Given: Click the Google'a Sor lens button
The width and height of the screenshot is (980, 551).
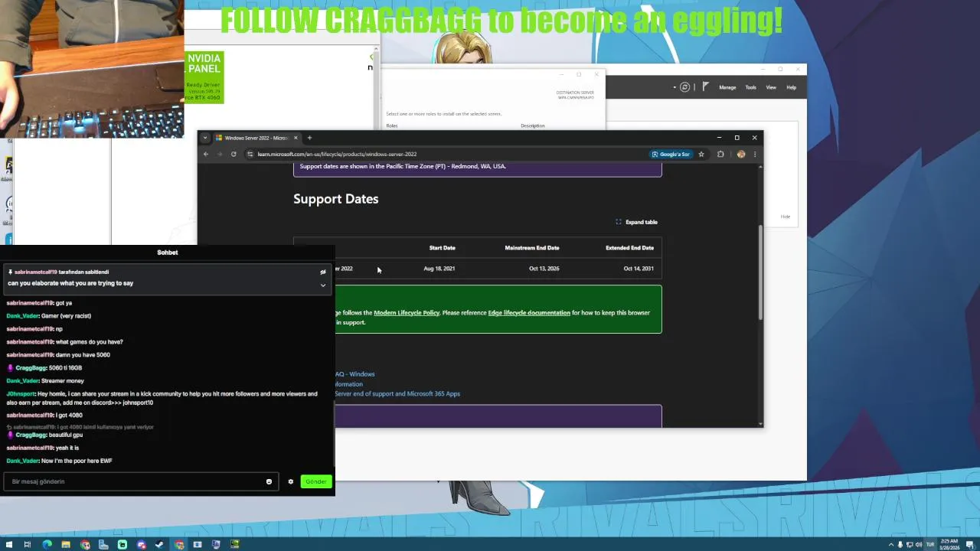Looking at the screenshot, I should pos(671,154).
